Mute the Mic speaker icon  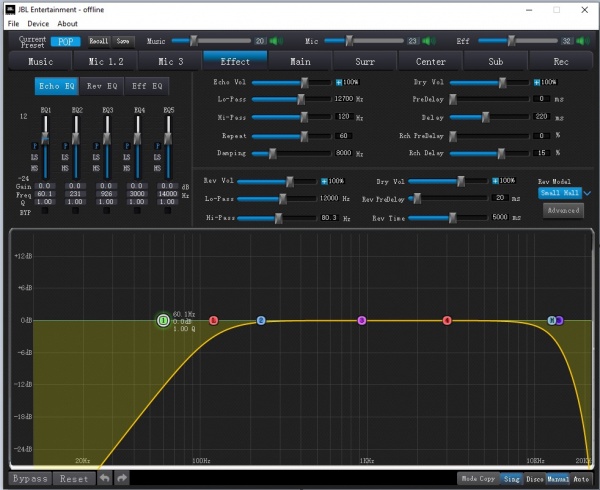tap(430, 41)
